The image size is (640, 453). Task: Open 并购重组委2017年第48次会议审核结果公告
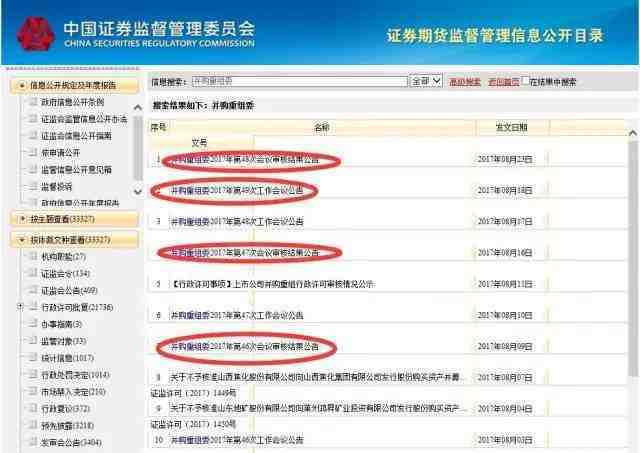245,160
